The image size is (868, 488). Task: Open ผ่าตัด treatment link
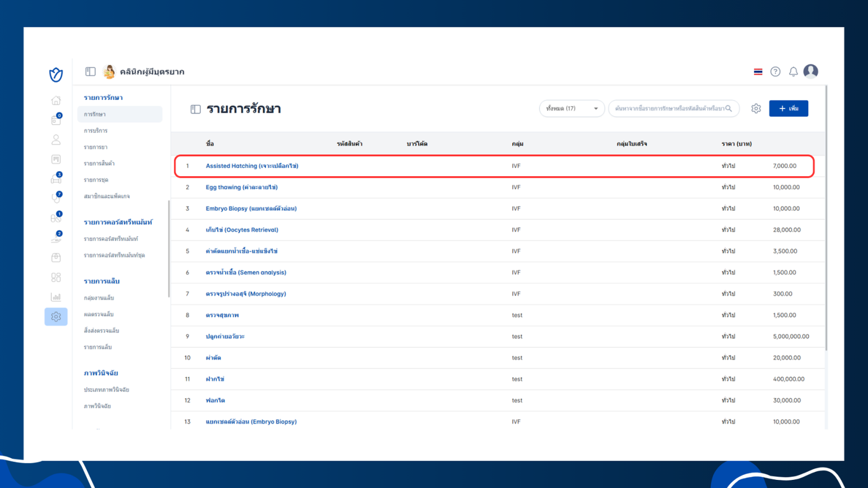(213, 358)
